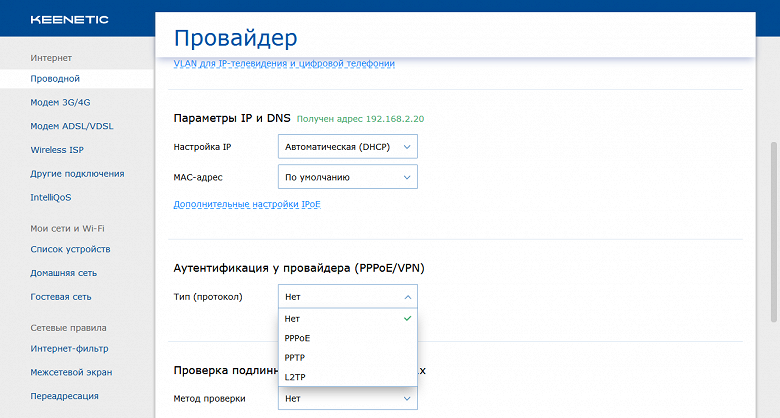Click the Получен адрес 192.168.2.20 status
The height and width of the screenshot is (418, 780).
pyautogui.click(x=360, y=119)
